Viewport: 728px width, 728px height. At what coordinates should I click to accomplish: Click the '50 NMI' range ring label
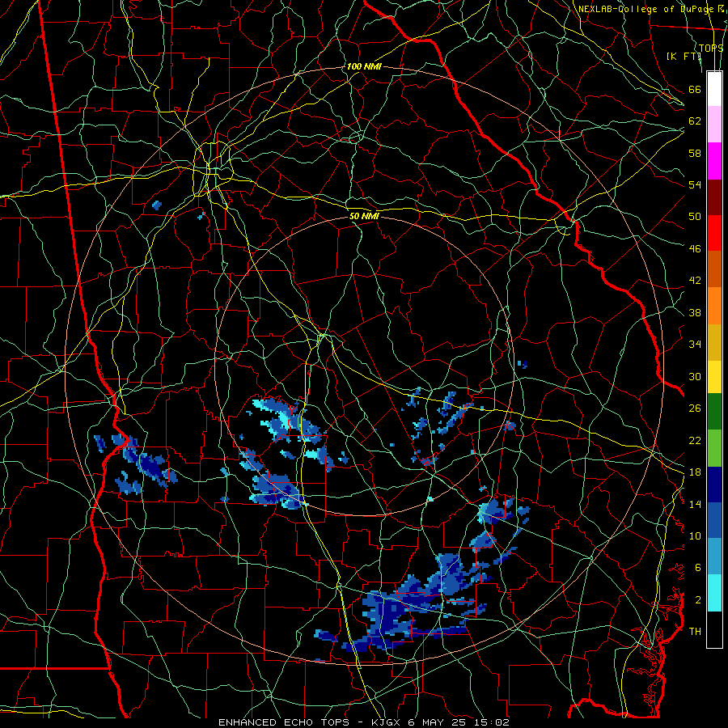pos(365,216)
